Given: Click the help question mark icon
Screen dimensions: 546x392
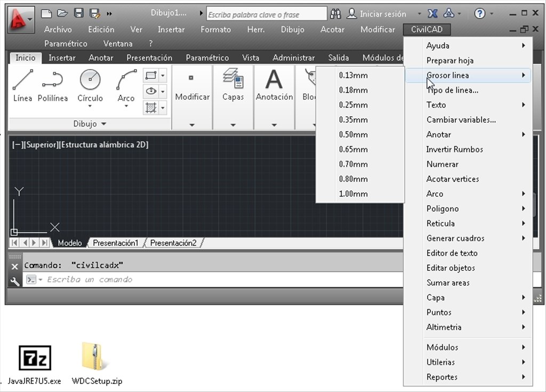Looking at the screenshot, I should [479, 13].
